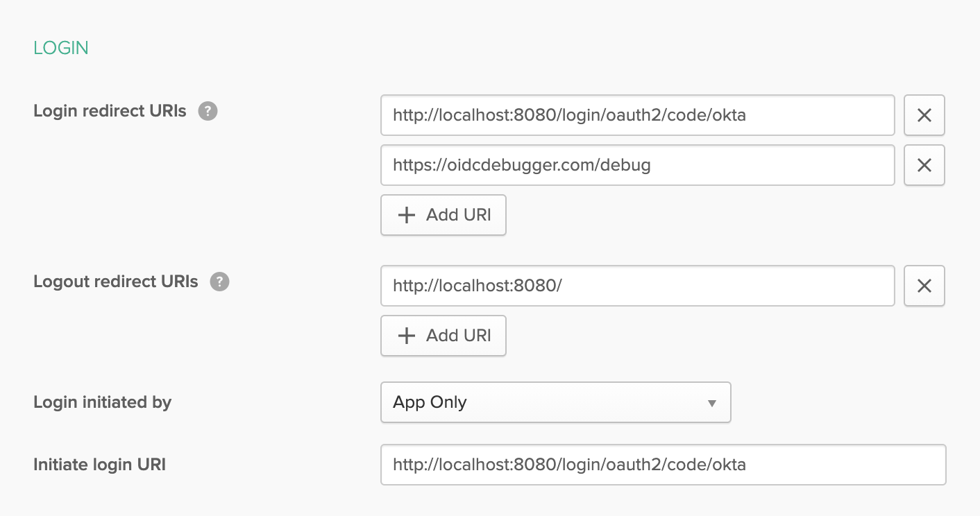Remove the http://localhost:8080/ logout redirect URI

(x=924, y=286)
